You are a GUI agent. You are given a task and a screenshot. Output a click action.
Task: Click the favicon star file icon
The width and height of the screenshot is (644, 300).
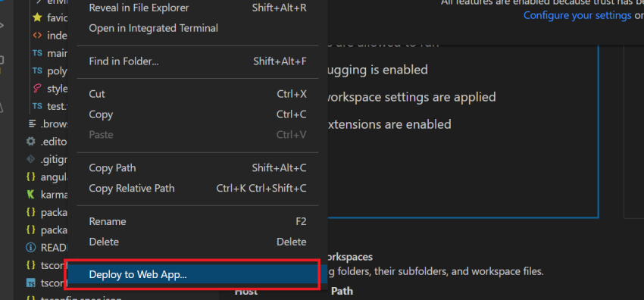coord(37,18)
